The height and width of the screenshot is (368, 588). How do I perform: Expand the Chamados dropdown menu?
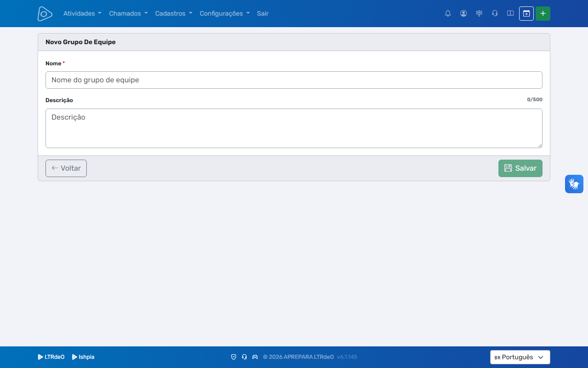click(x=128, y=13)
